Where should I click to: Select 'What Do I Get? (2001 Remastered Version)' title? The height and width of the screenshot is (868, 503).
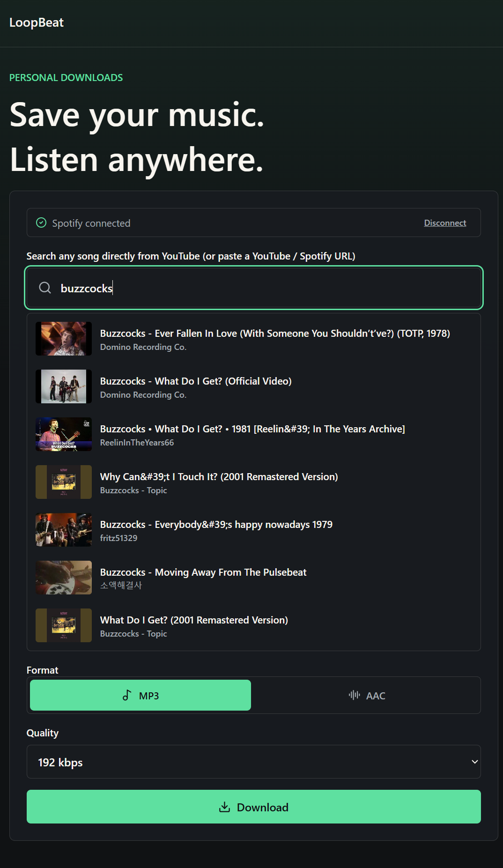coord(194,620)
